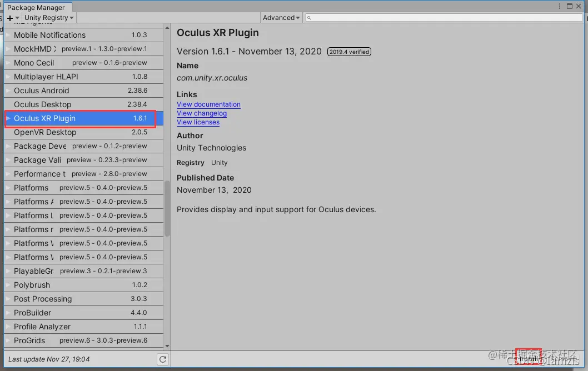Image resolution: width=588 pixels, height=371 pixels.
Task: Maximize the Package Manager window
Action: 570,6
